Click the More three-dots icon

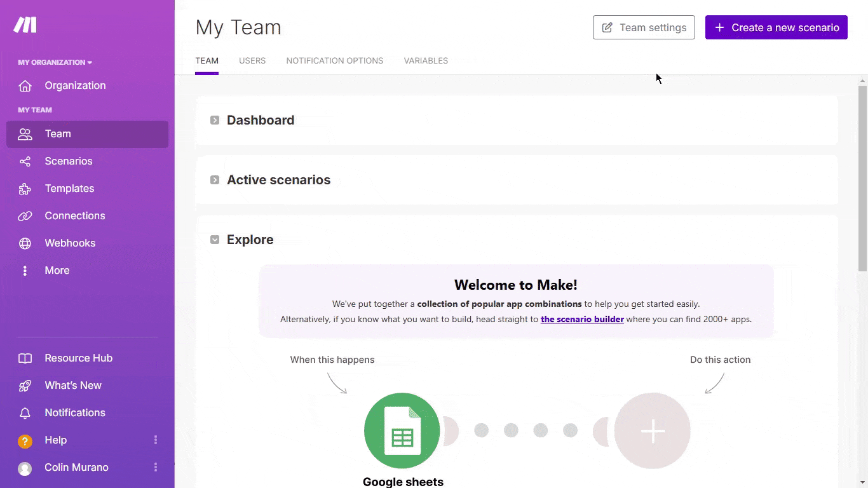pyautogui.click(x=25, y=271)
